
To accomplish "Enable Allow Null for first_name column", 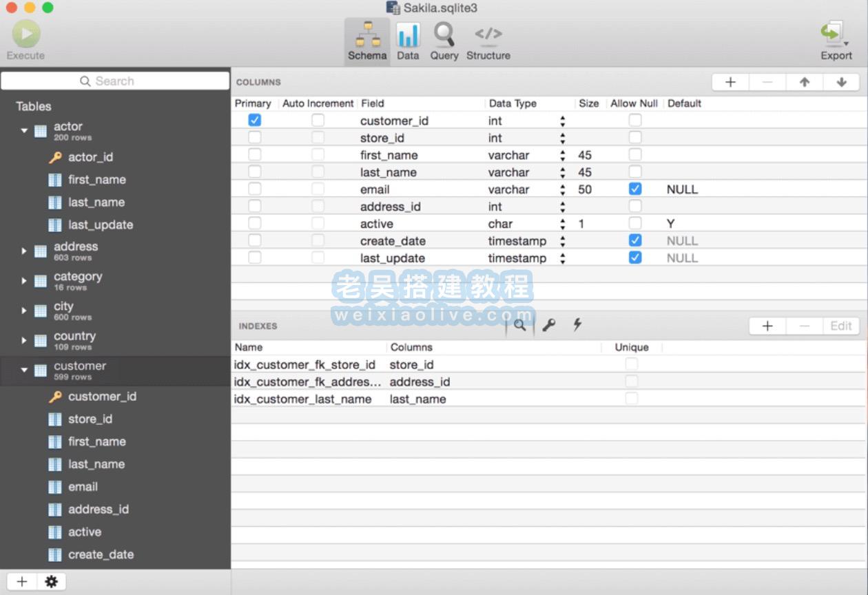I will point(634,154).
